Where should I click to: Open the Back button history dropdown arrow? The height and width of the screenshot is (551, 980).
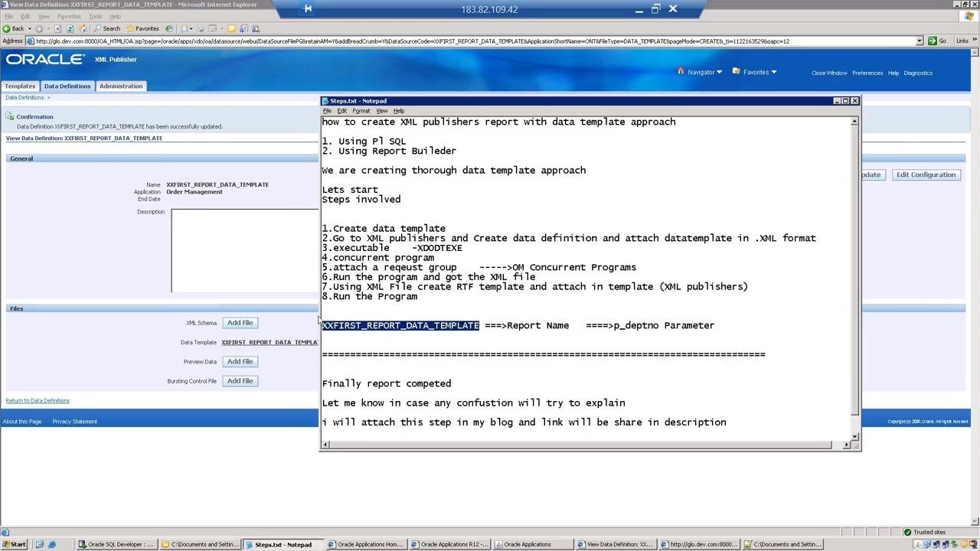coord(30,28)
